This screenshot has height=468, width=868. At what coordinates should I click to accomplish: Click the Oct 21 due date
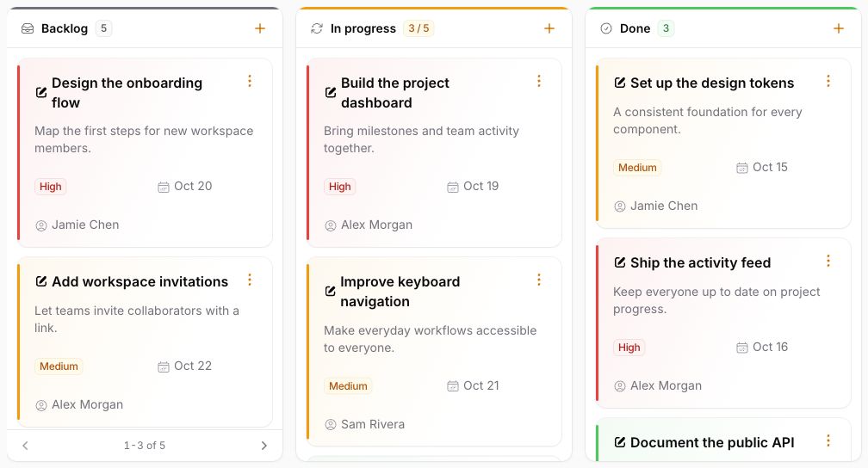(481, 385)
